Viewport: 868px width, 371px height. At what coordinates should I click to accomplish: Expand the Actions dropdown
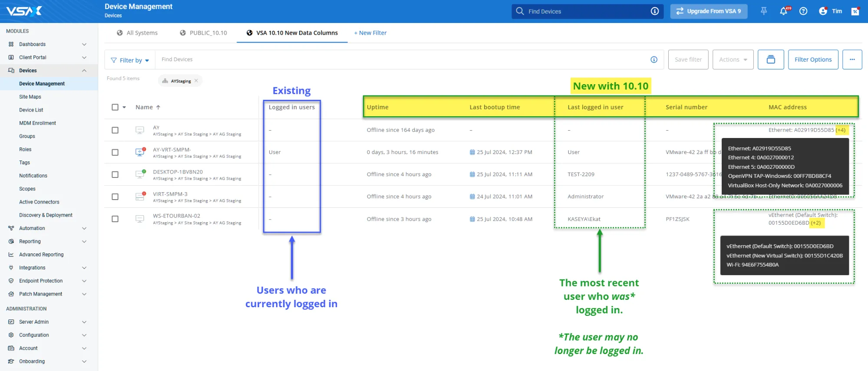click(733, 59)
